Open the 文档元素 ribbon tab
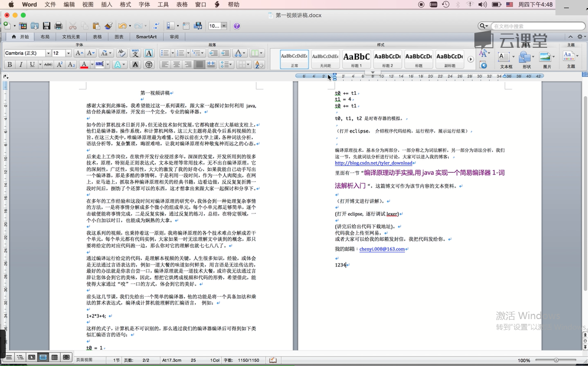Viewport: 588px width, 366px height. click(x=71, y=37)
